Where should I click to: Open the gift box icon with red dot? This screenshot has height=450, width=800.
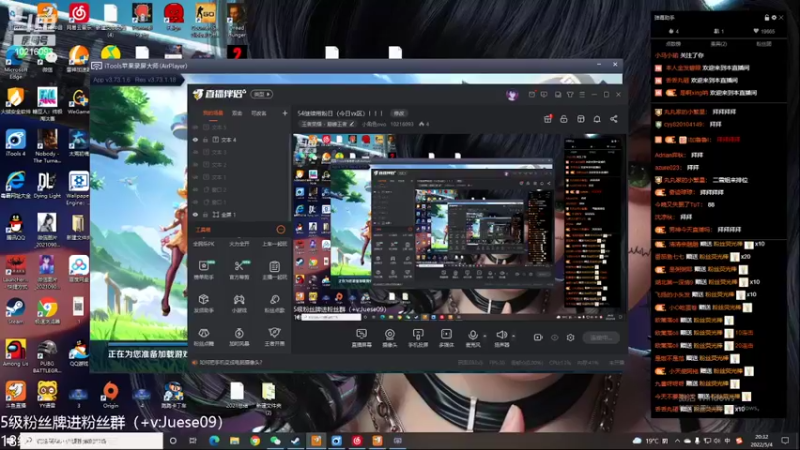coord(547,119)
